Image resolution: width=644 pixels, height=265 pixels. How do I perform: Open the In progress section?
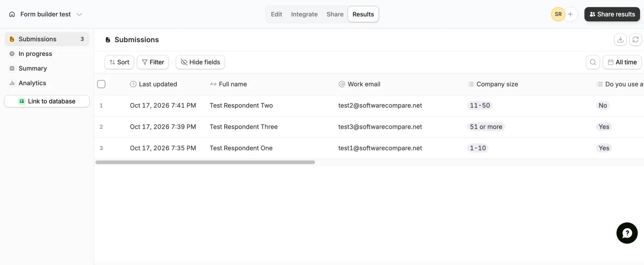[x=47, y=53]
